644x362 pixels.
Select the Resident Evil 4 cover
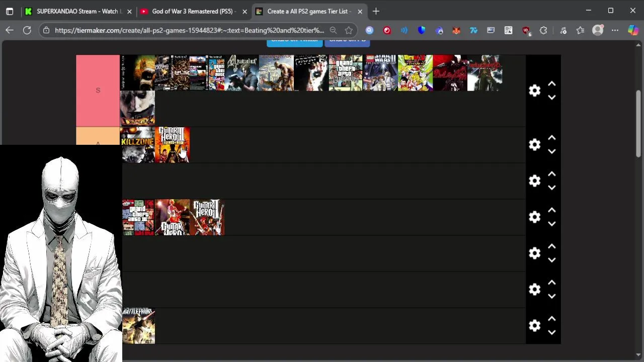(242, 73)
